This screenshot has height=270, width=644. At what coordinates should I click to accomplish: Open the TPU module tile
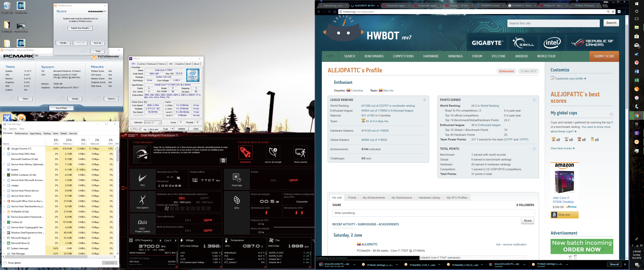142,179
